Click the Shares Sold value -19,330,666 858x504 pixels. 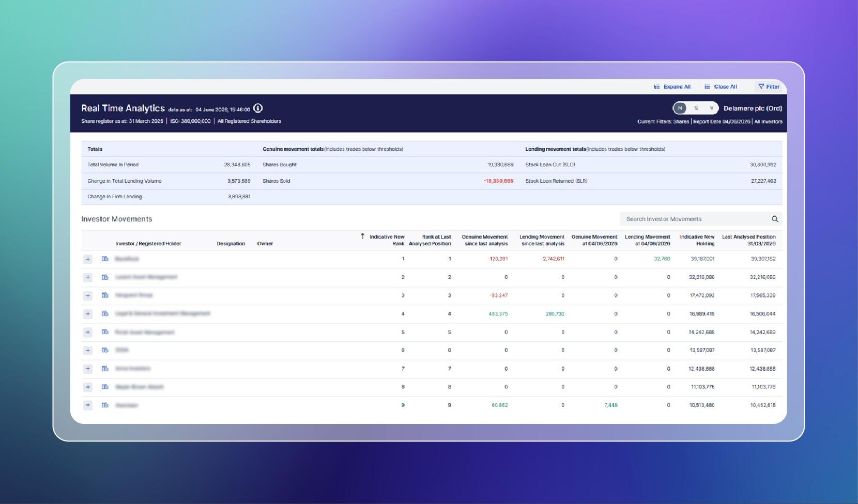498,181
